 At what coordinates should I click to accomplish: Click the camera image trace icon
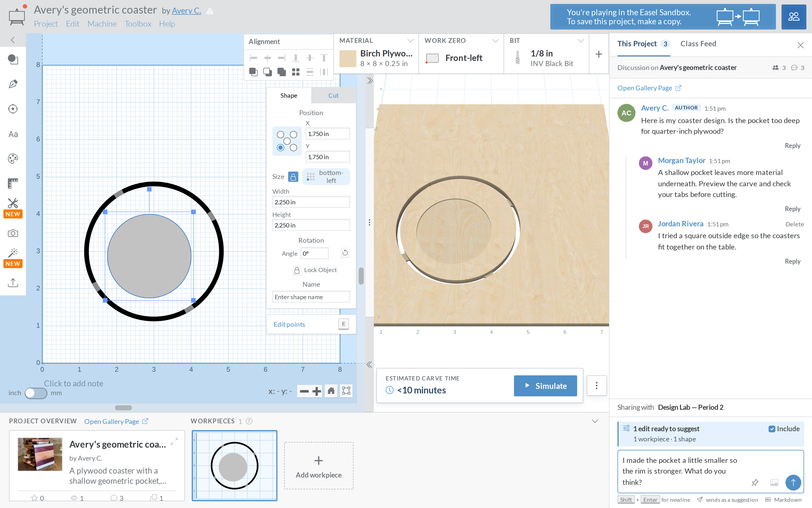click(x=13, y=233)
